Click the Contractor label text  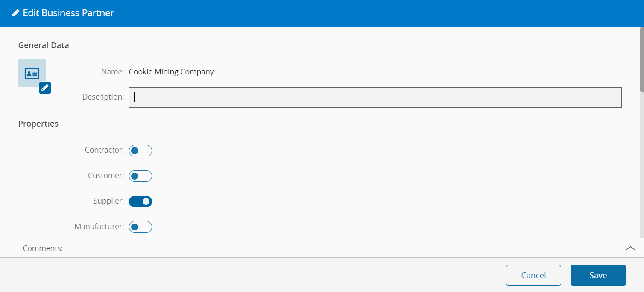[104, 150]
